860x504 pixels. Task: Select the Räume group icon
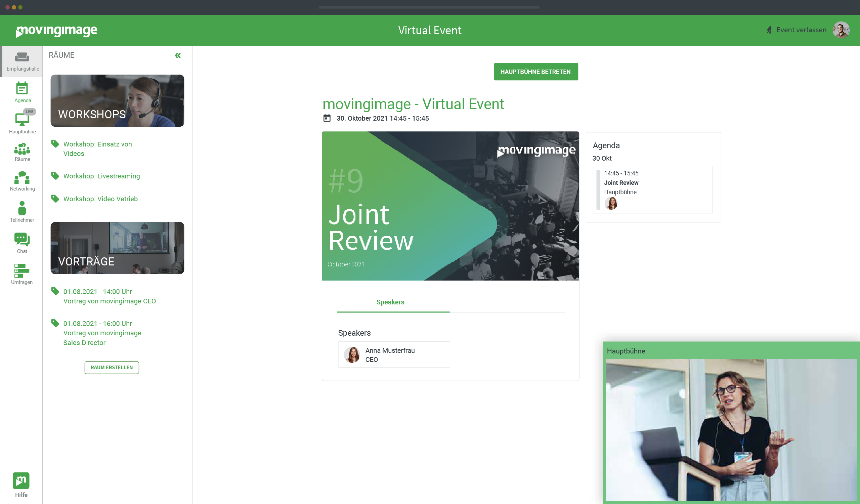(22, 152)
